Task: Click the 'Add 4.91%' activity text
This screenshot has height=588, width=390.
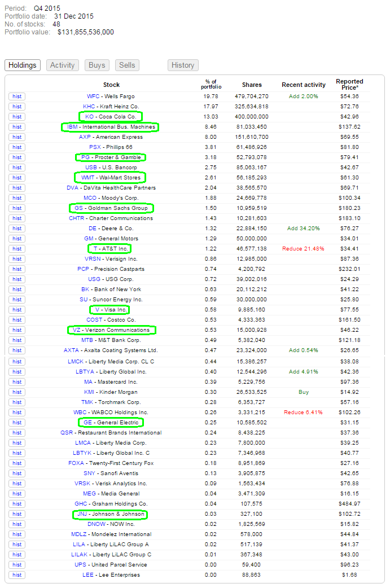Action: pyautogui.click(x=304, y=372)
